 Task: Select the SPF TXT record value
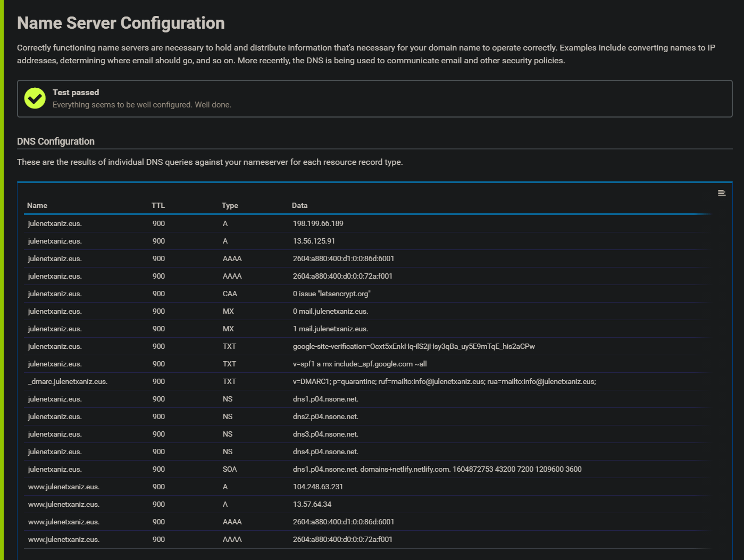[360, 364]
